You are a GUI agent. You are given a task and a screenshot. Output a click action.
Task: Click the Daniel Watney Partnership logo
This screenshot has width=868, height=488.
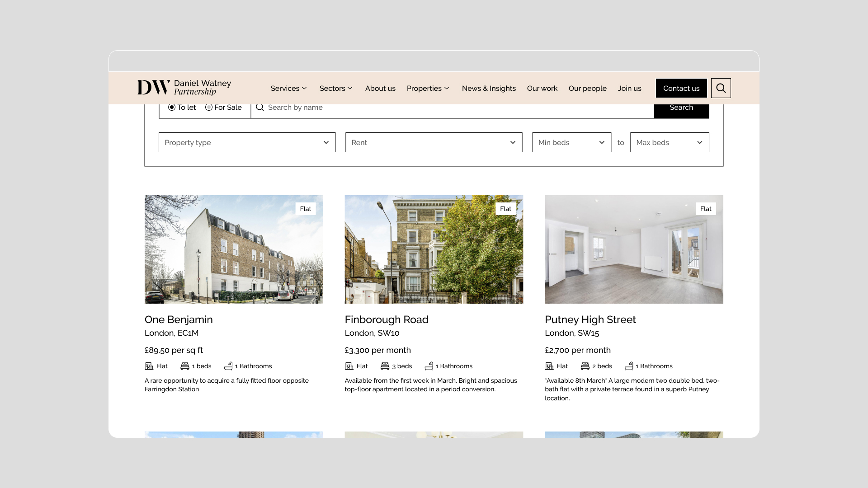click(184, 88)
